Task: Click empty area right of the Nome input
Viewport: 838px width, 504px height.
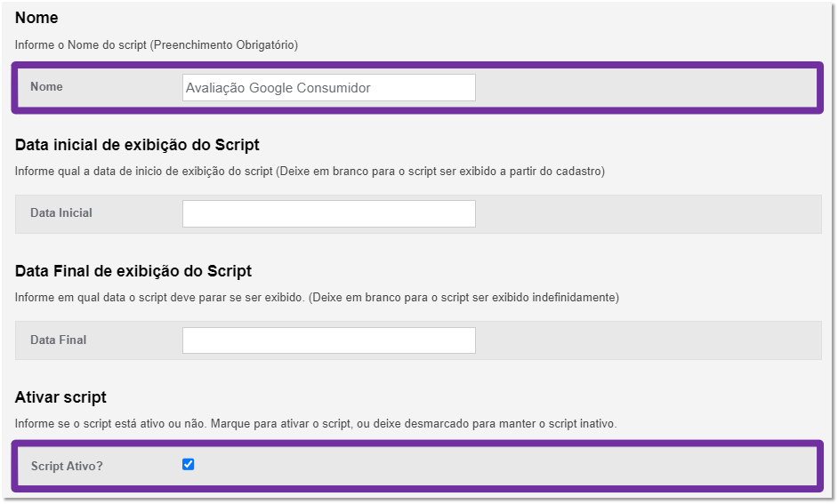Action: tap(646, 88)
